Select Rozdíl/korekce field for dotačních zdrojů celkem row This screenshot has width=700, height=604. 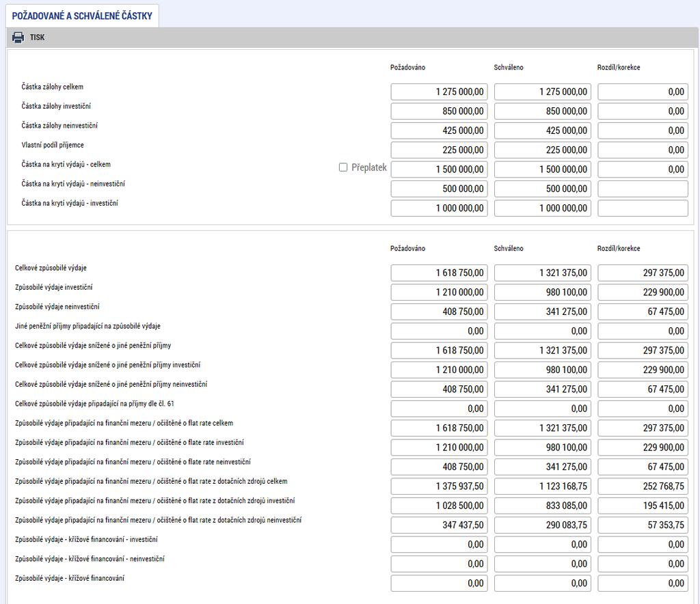[643, 486]
